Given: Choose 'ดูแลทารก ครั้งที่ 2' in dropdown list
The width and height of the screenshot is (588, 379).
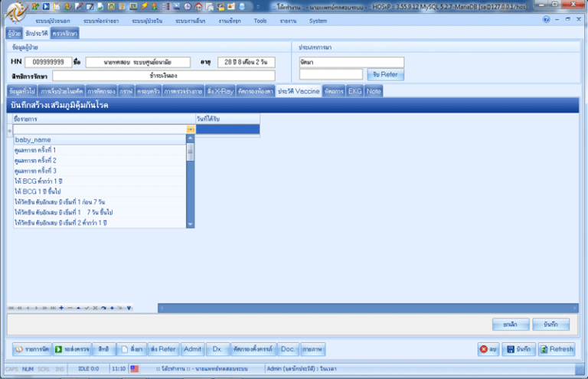Looking at the screenshot, I should (x=35, y=161).
